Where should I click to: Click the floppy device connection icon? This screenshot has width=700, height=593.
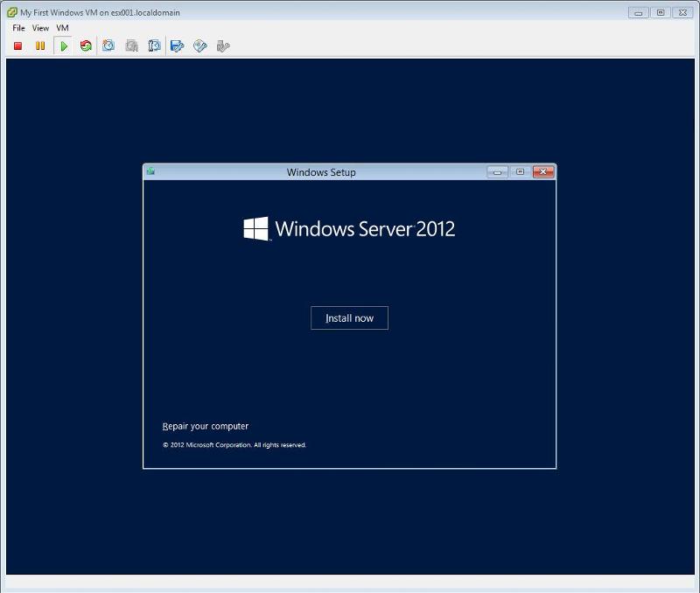tap(178, 46)
